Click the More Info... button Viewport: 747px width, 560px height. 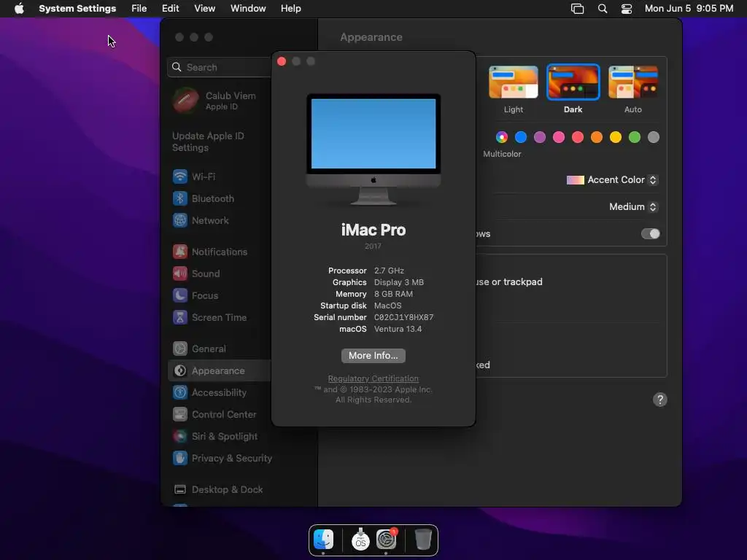coord(373,356)
